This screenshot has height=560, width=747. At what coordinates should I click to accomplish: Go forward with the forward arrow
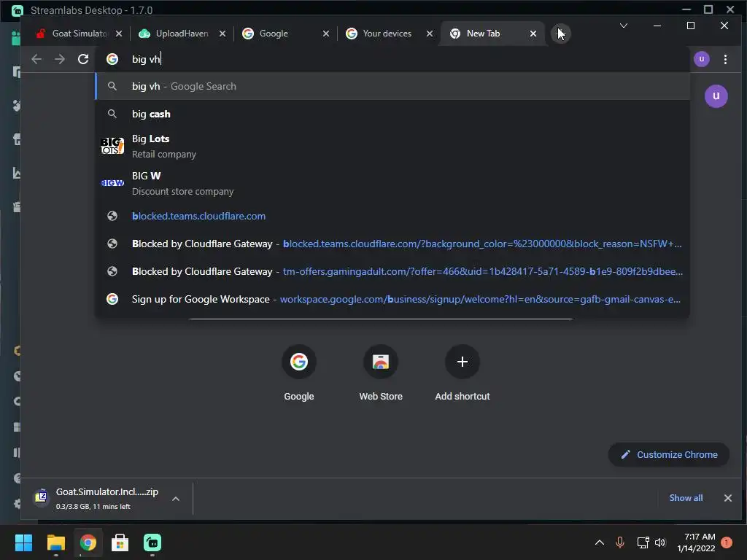pyautogui.click(x=60, y=59)
